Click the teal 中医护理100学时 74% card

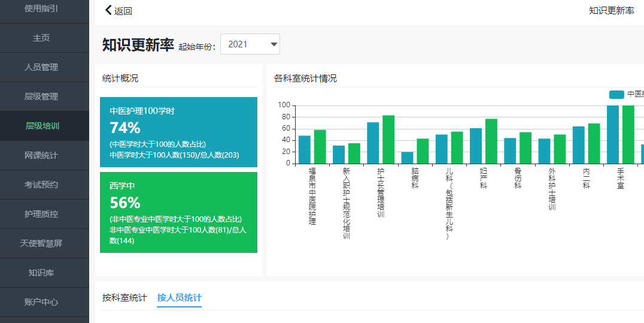click(x=179, y=132)
